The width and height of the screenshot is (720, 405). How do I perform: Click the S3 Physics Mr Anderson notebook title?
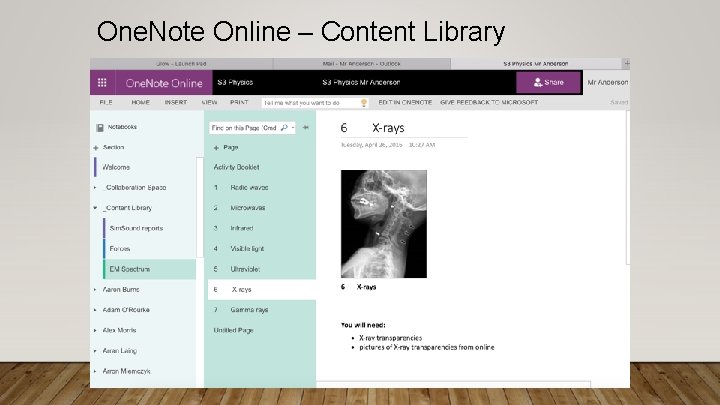tap(361, 83)
